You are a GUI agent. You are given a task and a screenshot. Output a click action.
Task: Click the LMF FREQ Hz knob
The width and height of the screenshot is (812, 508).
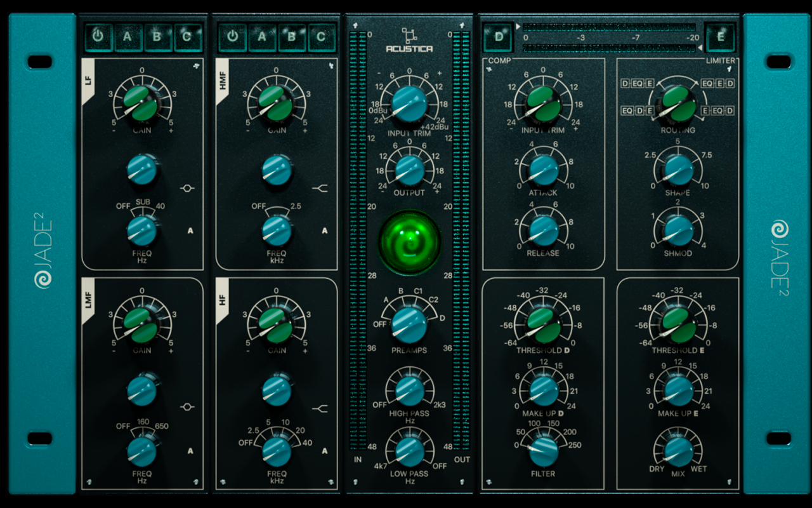click(x=142, y=451)
